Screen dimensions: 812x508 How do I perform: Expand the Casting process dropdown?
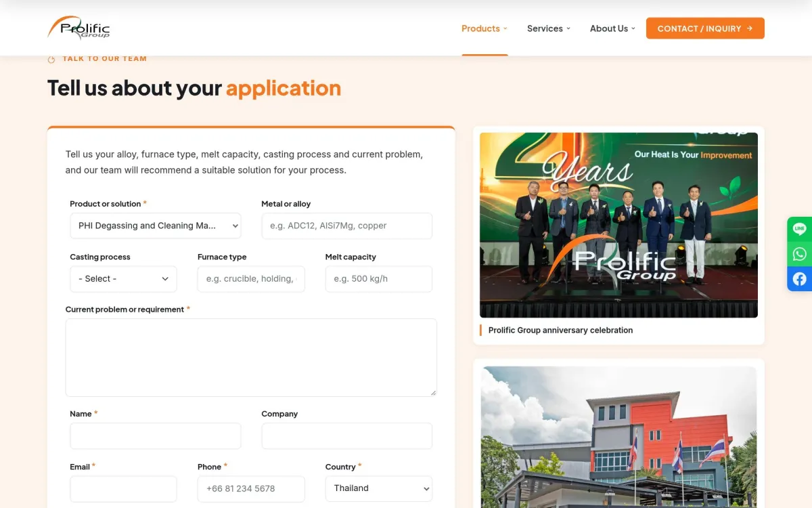click(123, 279)
